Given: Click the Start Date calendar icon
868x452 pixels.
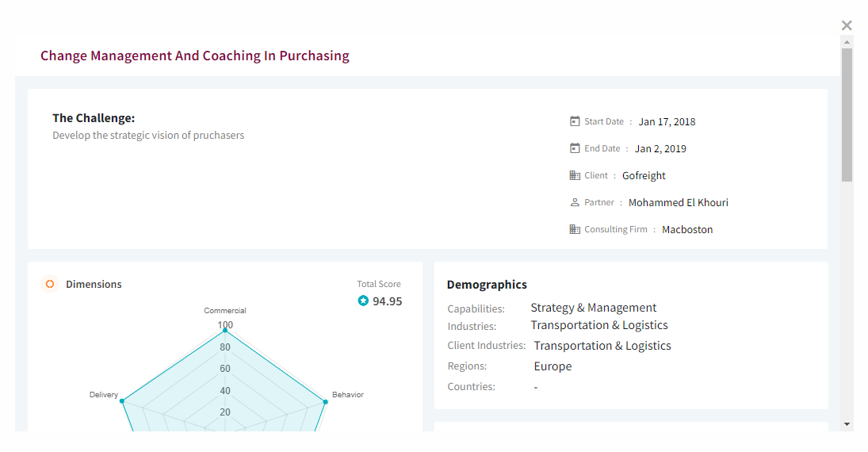Looking at the screenshot, I should pos(575,121).
